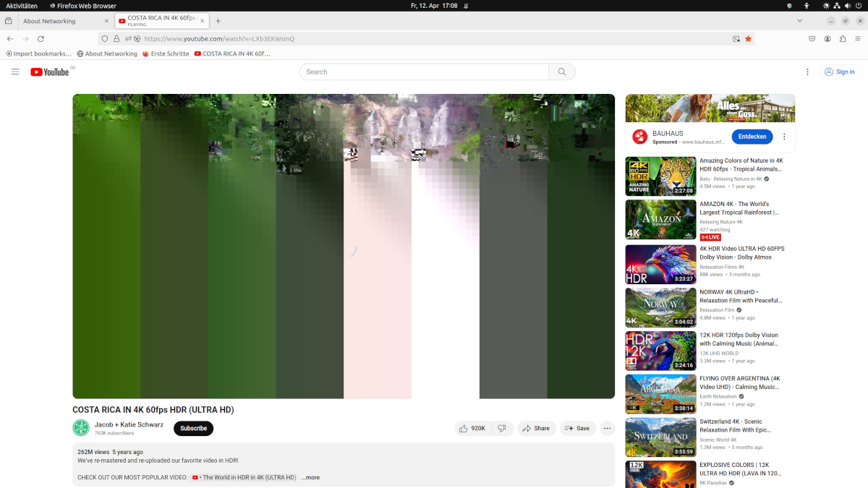Viewport: 868px width, 488px height.
Task: Click the BAUHAUS ad banner image
Action: [710, 108]
